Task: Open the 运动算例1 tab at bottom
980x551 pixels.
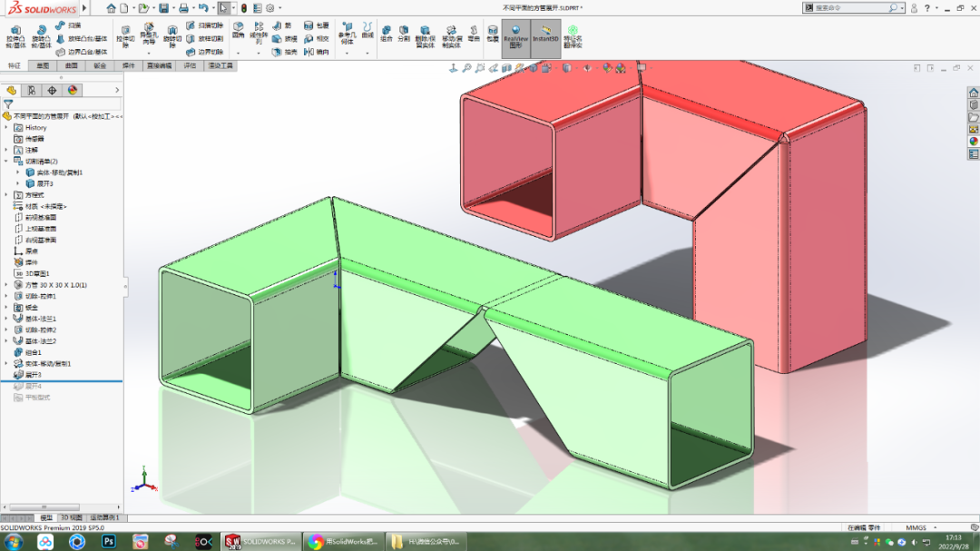Action: [x=104, y=517]
